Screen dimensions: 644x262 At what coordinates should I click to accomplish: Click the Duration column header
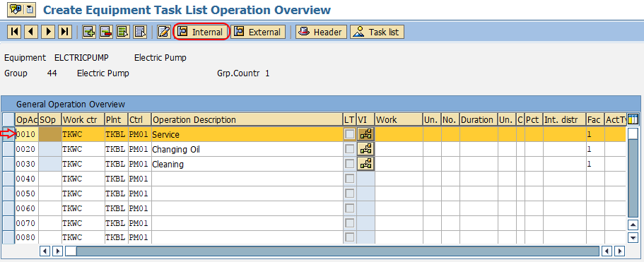(479, 119)
